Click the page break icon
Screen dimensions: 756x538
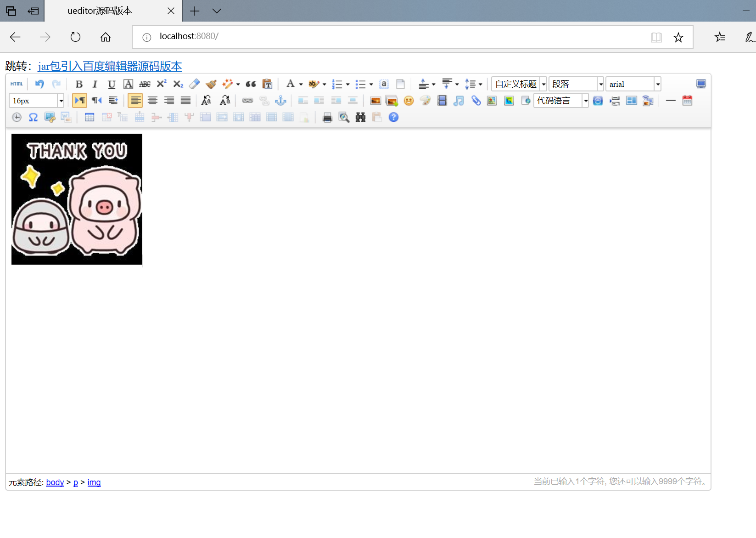click(615, 101)
